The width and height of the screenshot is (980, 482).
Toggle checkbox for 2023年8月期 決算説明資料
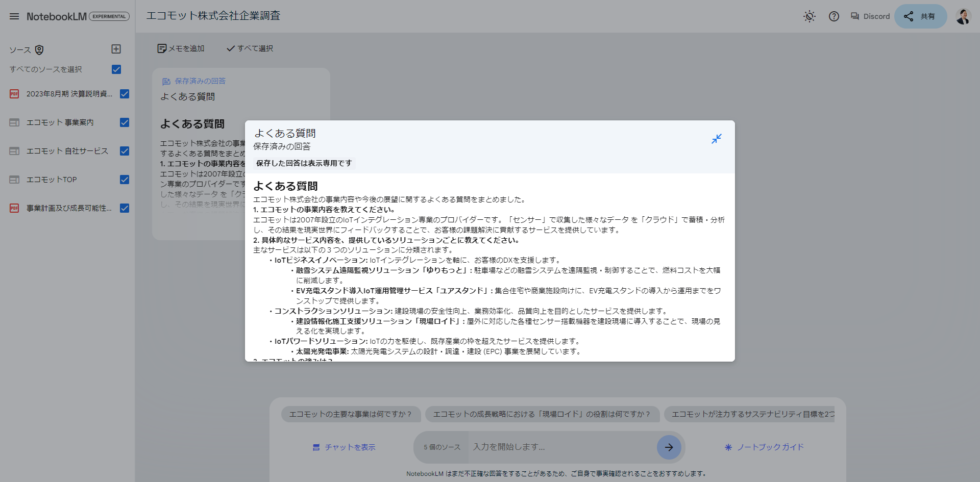(x=125, y=94)
